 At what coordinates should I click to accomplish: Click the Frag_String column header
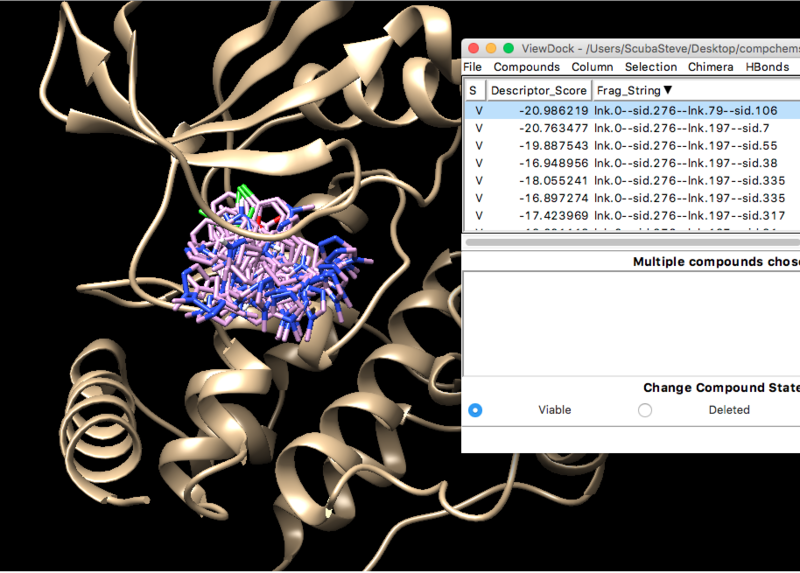click(696, 90)
